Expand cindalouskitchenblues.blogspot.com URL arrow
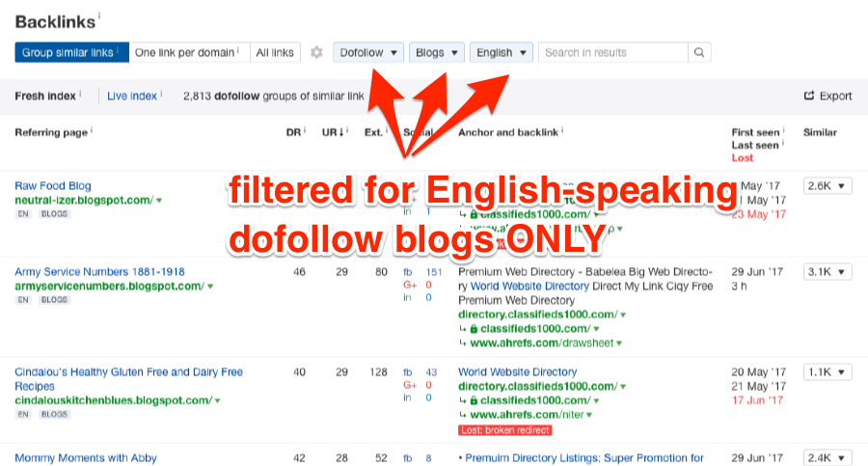 217,400
